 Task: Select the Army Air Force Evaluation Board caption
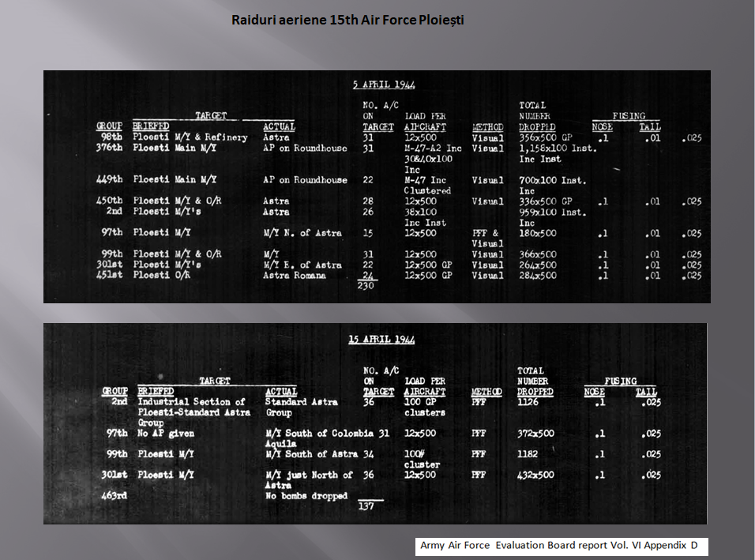coord(558,545)
